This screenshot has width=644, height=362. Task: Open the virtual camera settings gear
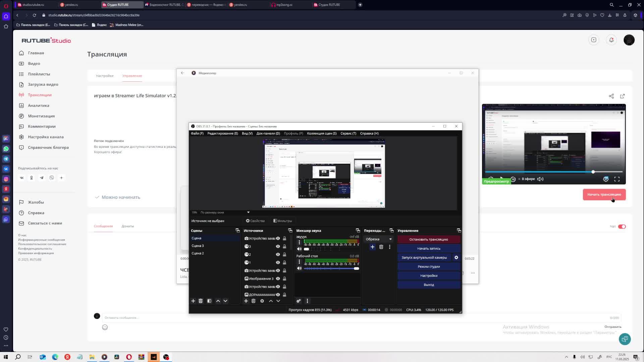click(x=456, y=257)
